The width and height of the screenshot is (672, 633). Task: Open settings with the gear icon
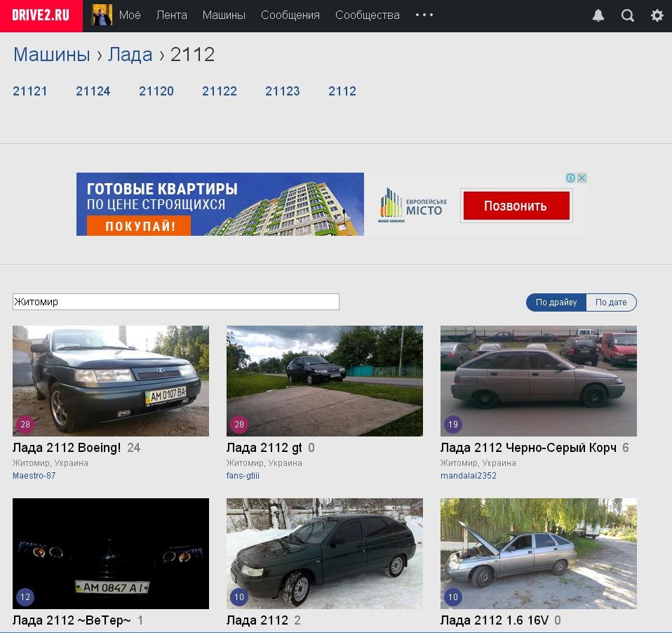tap(657, 14)
